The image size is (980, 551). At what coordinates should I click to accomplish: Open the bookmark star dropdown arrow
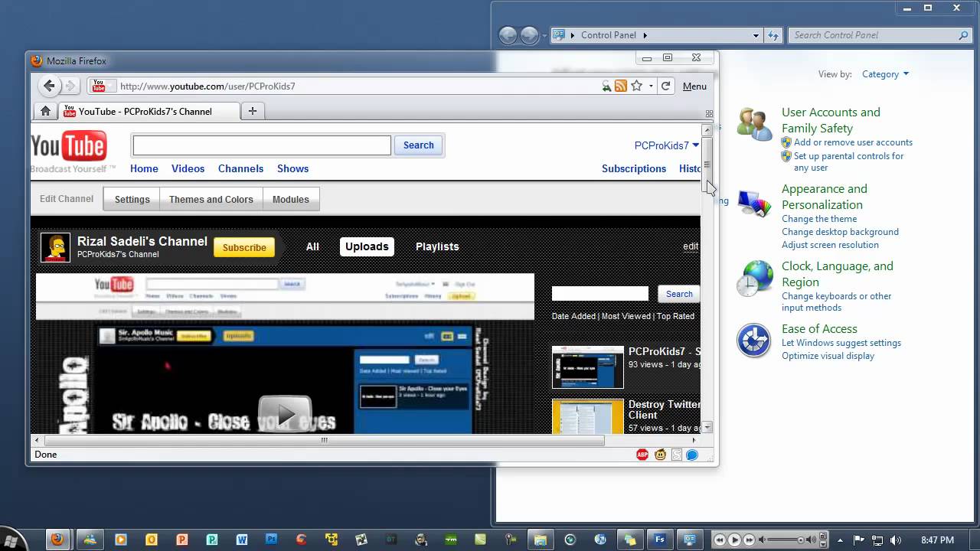click(x=651, y=86)
